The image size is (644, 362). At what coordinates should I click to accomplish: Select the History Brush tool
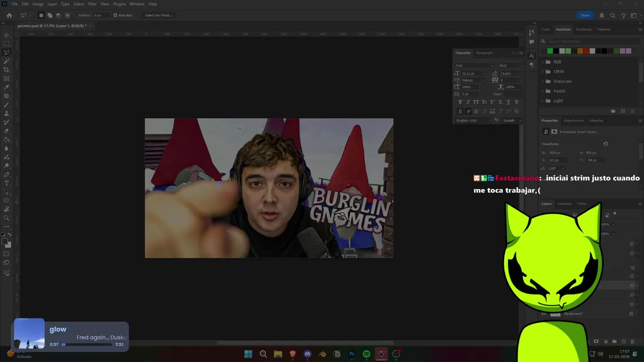coord(7,122)
